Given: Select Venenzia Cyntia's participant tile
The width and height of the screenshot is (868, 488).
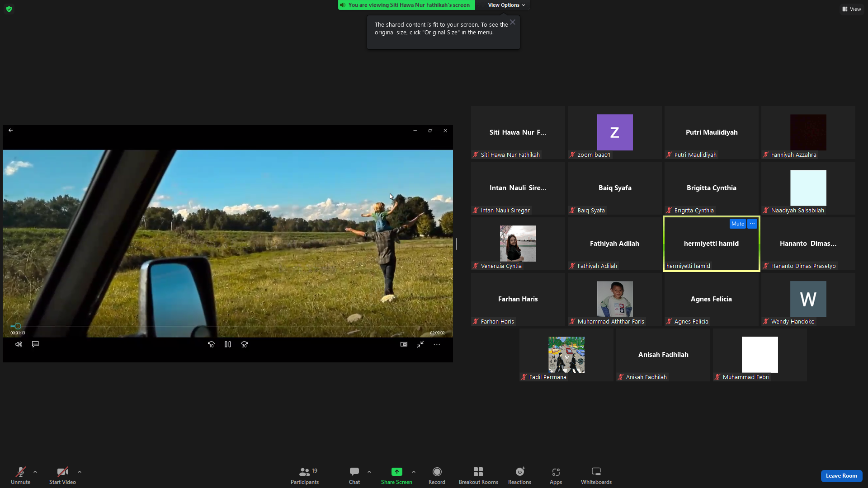Looking at the screenshot, I should [x=518, y=244].
